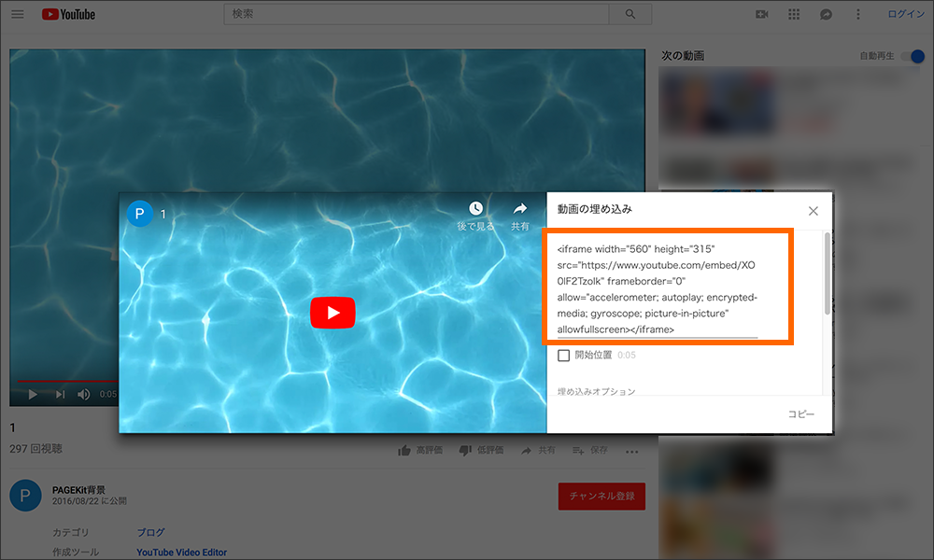
Task: Open the PAGEKit背景 channel avatar
Action: coord(25,495)
